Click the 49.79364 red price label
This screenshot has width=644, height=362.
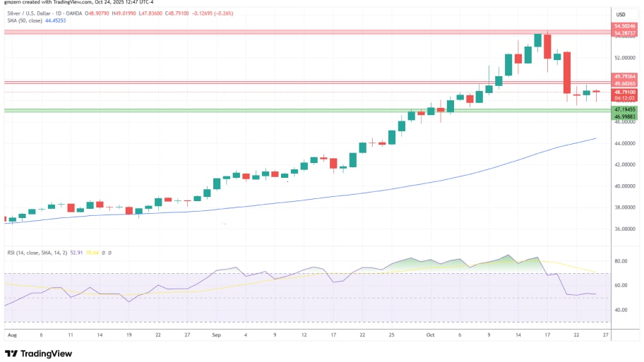coord(626,76)
